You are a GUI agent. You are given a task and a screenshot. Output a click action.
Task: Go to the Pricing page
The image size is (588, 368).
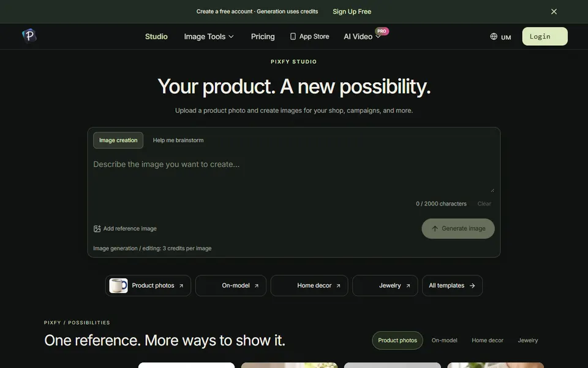[x=263, y=36]
